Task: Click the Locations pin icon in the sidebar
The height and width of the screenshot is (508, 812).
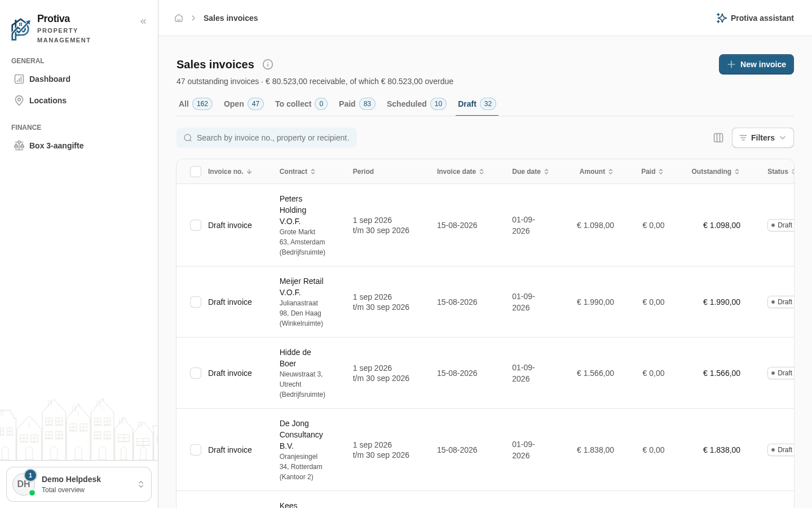Action: (x=19, y=100)
